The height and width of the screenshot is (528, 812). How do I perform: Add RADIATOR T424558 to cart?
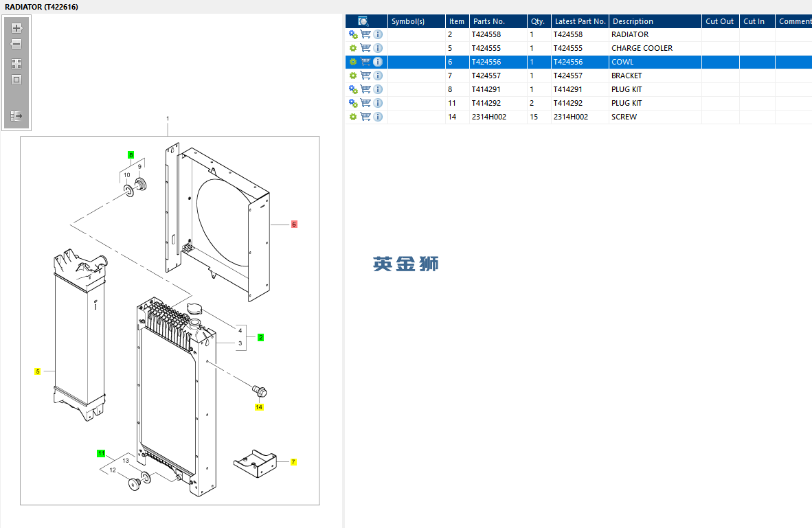(x=365, y=34)
